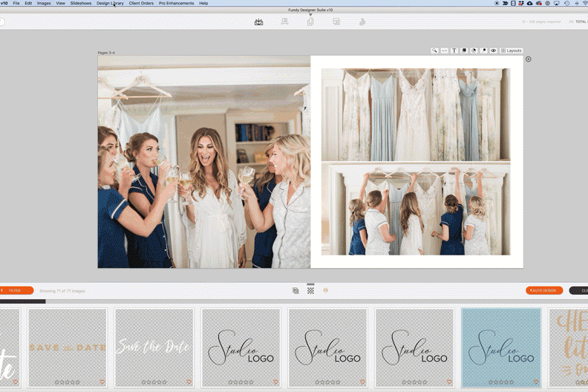Click the thumbnail strip scrollbar handle
Viewport: 588px width, 392px height.
[x=22, y=301]
